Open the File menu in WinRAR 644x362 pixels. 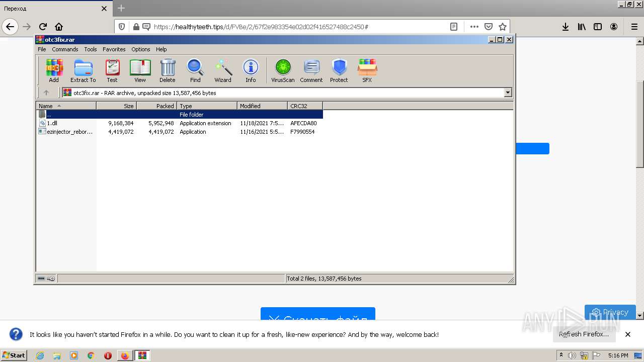tap(42, 49)
